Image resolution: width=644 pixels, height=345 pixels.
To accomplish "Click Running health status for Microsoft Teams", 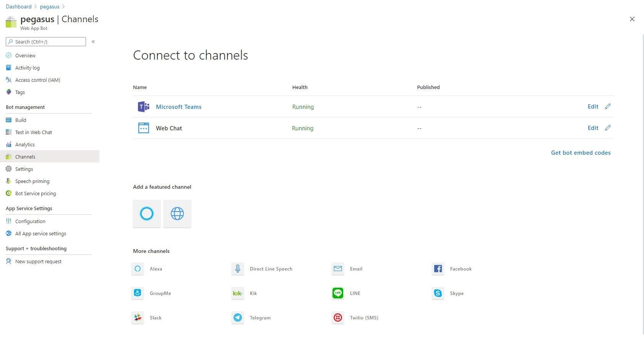I will (303, 107).
